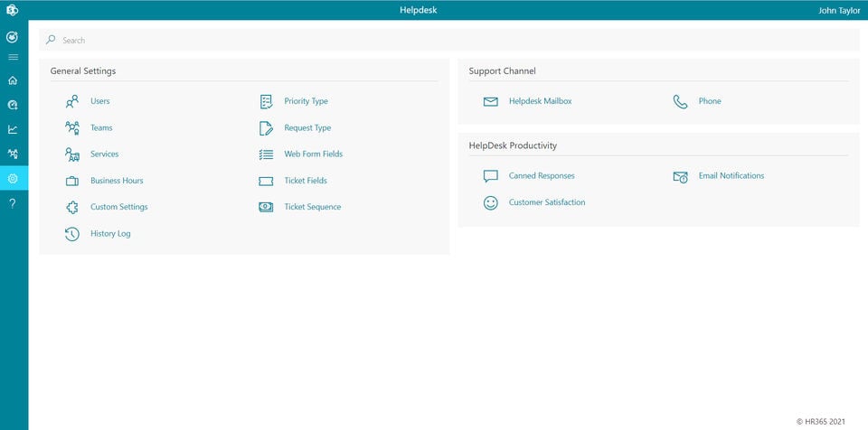Click the Teams group icon
This screenshot has height=430, width=868.
point(72,128)
